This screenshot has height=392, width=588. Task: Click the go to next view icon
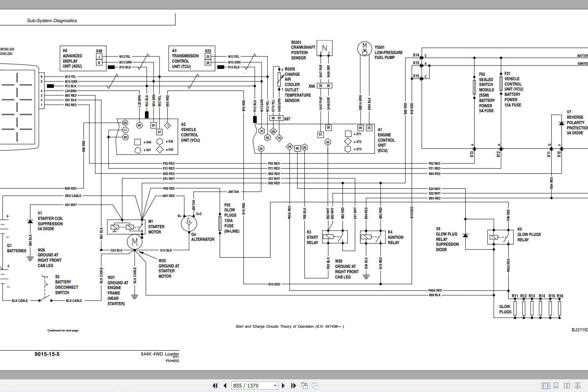click(x=315, y=385)
